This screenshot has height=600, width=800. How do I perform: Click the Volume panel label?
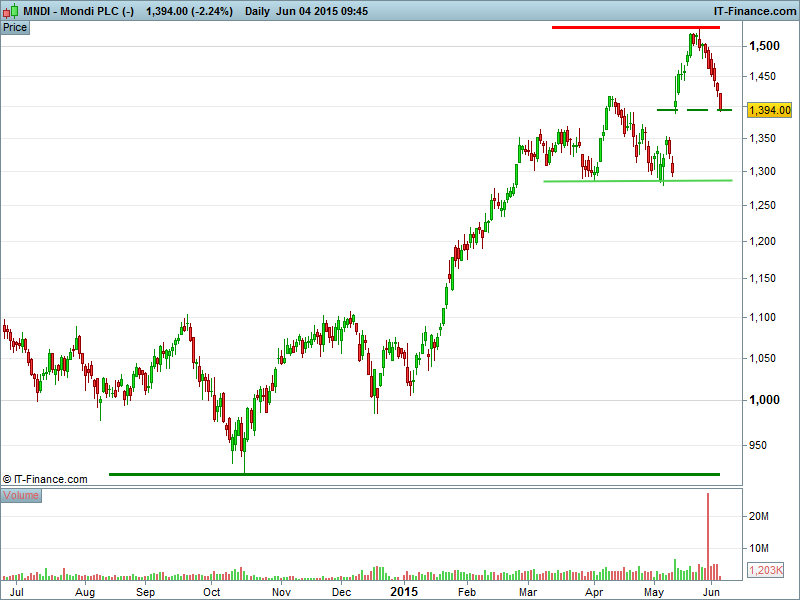click(21, 495)
